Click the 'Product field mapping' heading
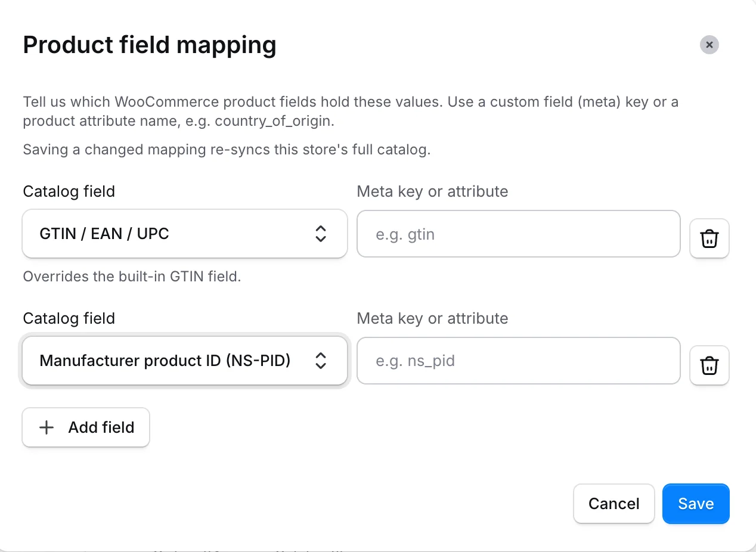 [x=150, y=45]
